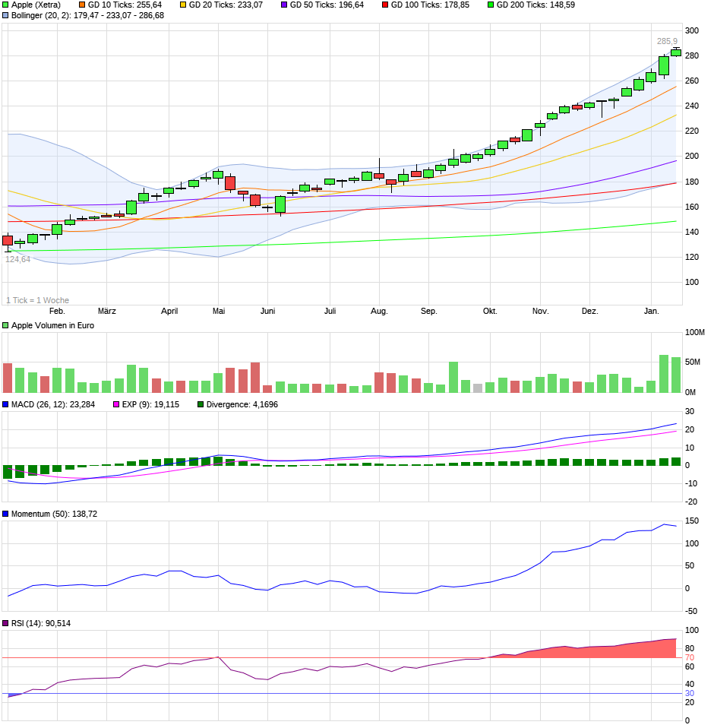Viewport: 714px width, 728px height.
Task: Click the purple GD 50 Ticks legend swatch
Action: (x=284, y=5)
